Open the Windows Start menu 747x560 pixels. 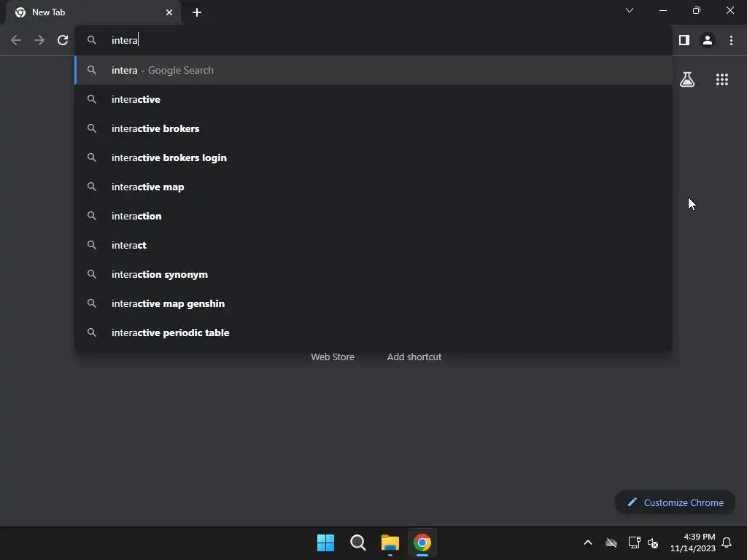click(326, 542)
